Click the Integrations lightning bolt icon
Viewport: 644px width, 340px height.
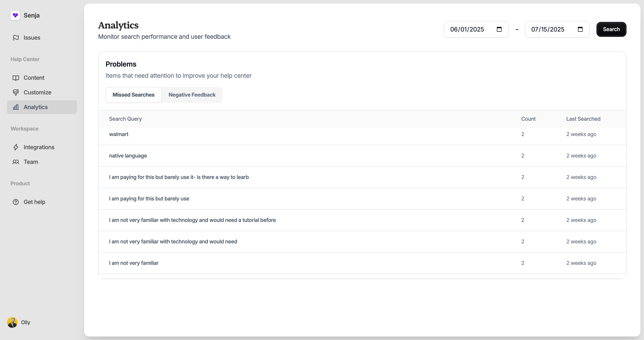point(16,147)
